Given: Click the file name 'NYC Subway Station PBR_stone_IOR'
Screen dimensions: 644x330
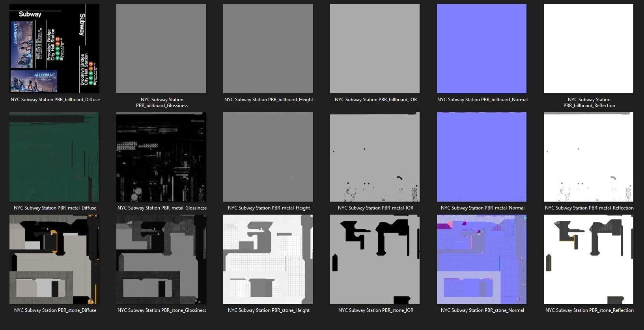Looking at the screenshot, I should coord(375,310).
